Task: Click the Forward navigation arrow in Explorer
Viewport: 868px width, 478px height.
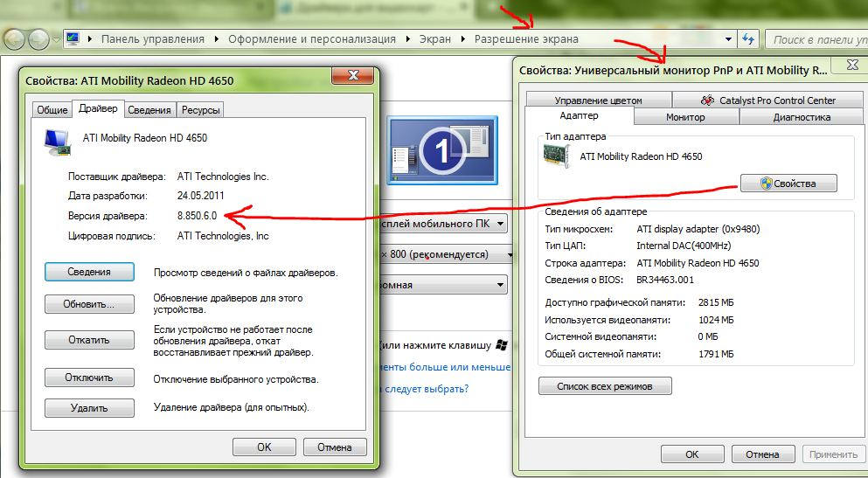Action: 38,40
